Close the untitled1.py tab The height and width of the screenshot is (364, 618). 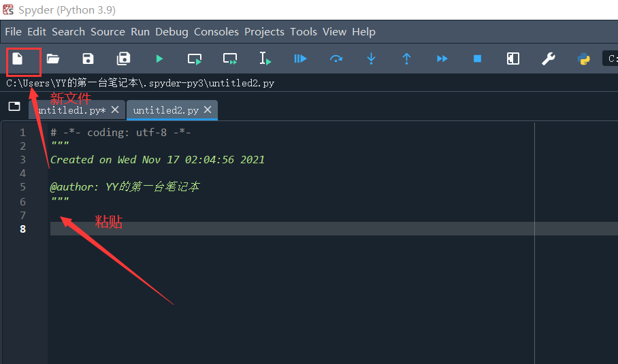(x=115, y=110)
